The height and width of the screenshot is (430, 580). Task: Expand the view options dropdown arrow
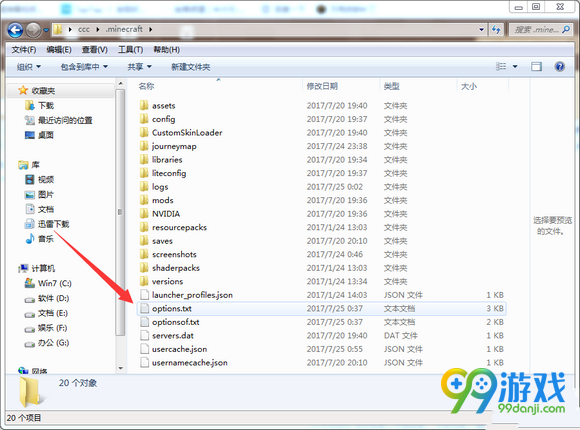coord(515,67)
